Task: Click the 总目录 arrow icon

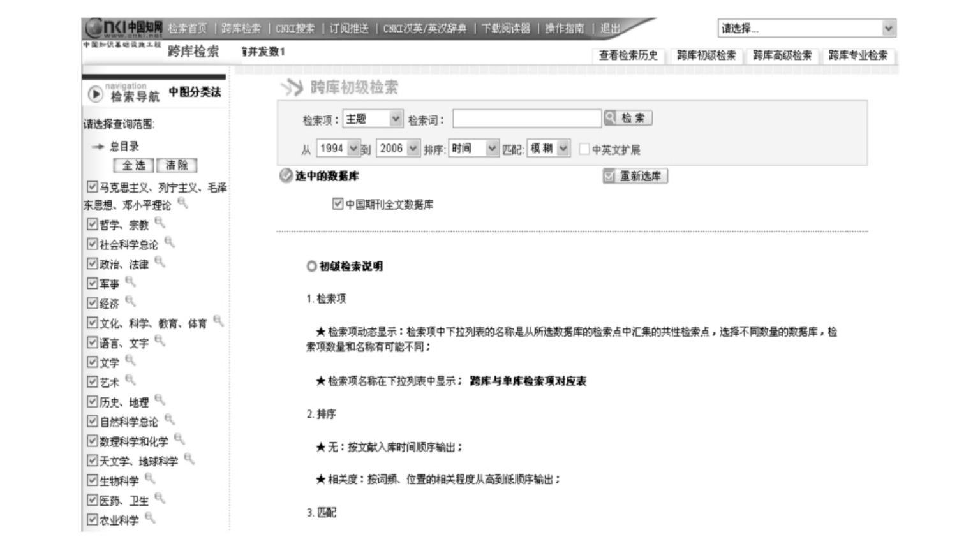Action: [x=98, y=147]
